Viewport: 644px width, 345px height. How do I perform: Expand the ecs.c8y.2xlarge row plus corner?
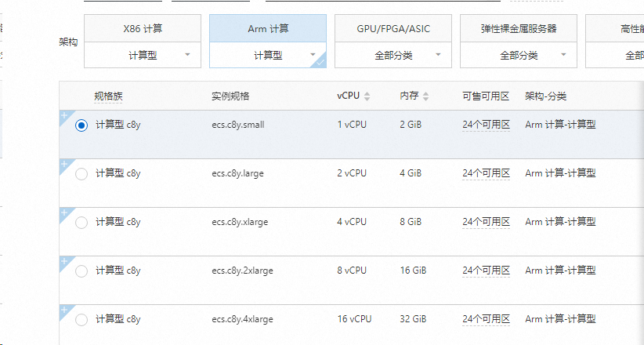pos(63,261)
